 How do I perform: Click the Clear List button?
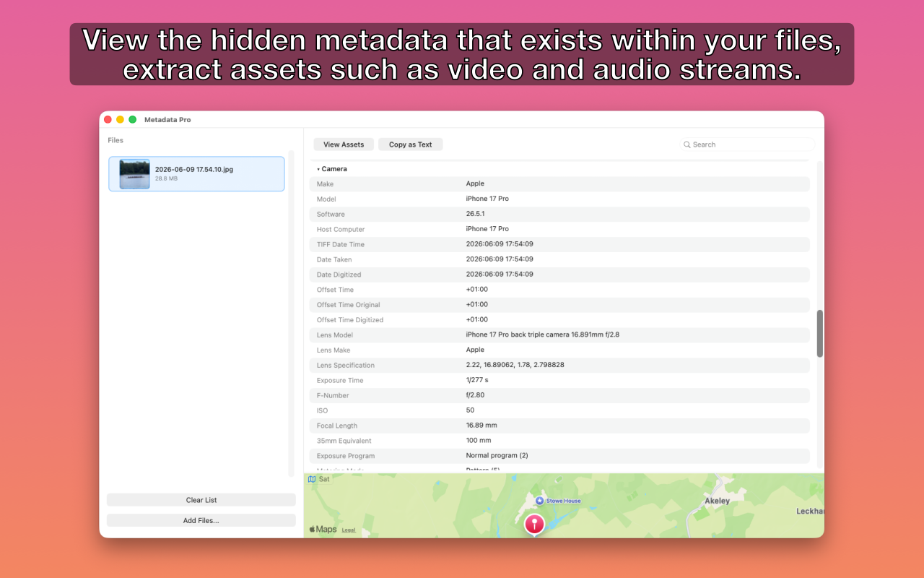201,500
